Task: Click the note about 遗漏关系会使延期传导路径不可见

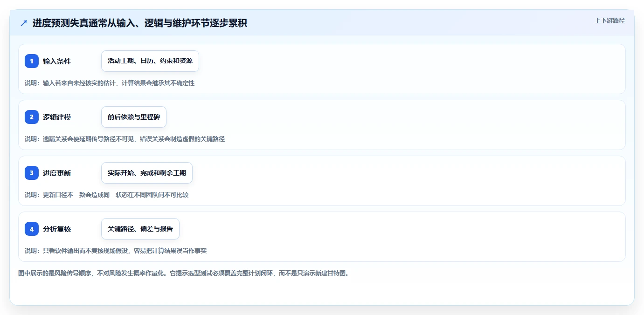Action: (x=125, y=139)
